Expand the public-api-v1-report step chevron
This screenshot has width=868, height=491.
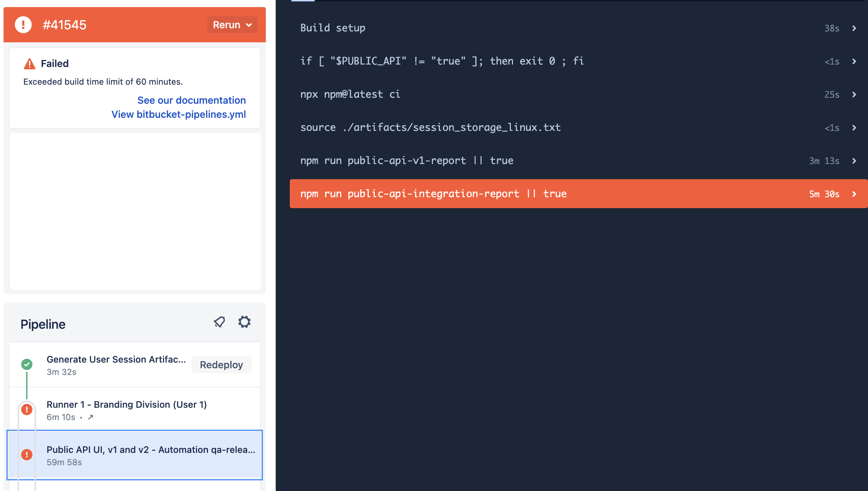(x=854, y=161)
